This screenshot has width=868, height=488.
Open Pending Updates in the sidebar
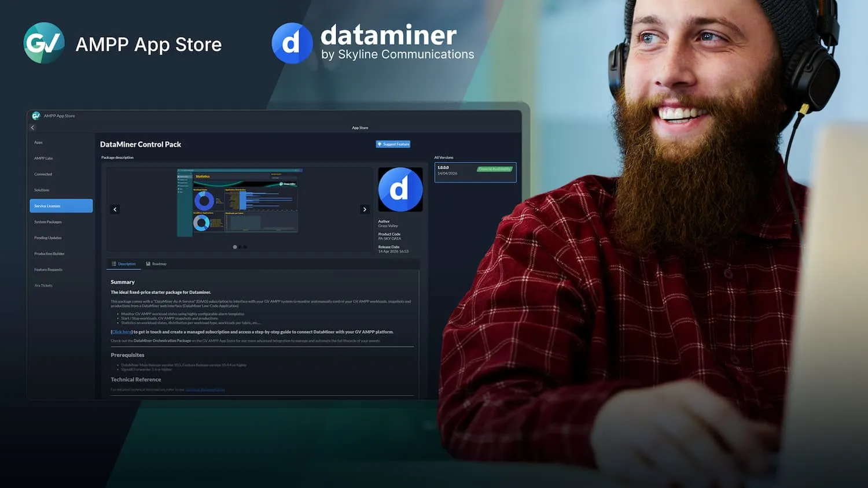(48, 238)
